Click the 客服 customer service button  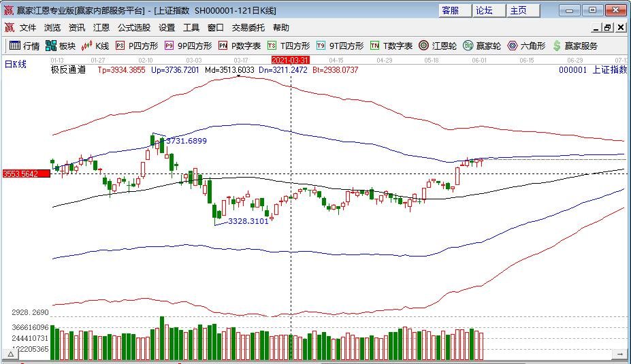[x=450, y=10]
